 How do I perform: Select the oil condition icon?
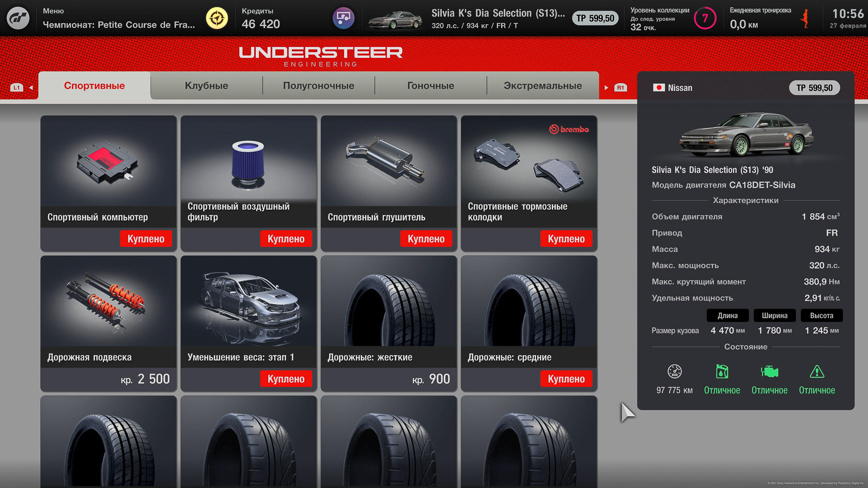tap(722, 371)
